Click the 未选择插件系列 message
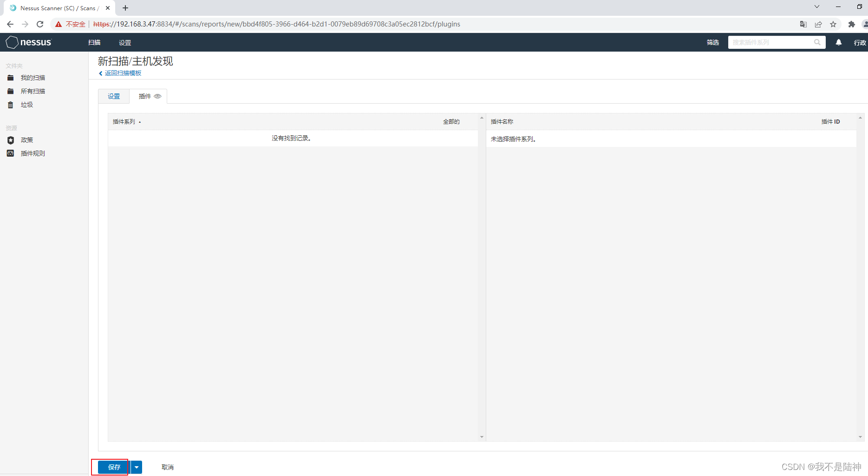 (514, 139)
